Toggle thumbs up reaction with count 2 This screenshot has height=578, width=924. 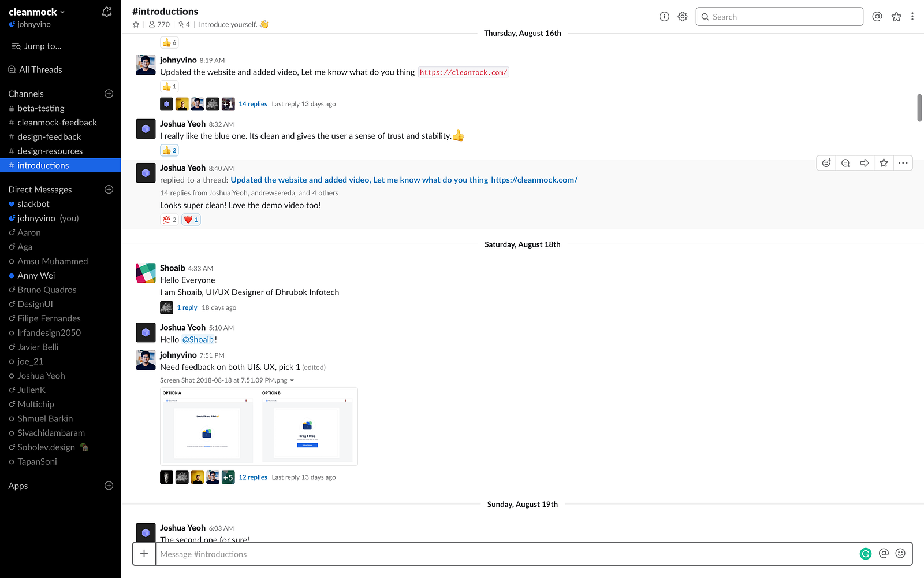click(x=169, y=150)
